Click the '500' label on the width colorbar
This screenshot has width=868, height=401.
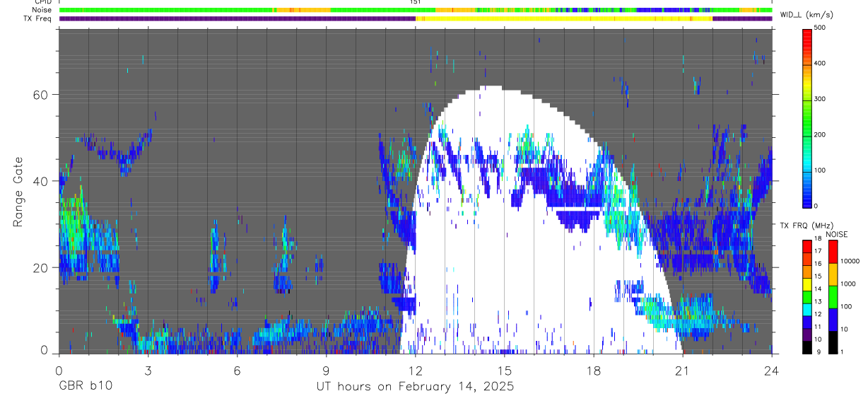(x=820, y=28)
